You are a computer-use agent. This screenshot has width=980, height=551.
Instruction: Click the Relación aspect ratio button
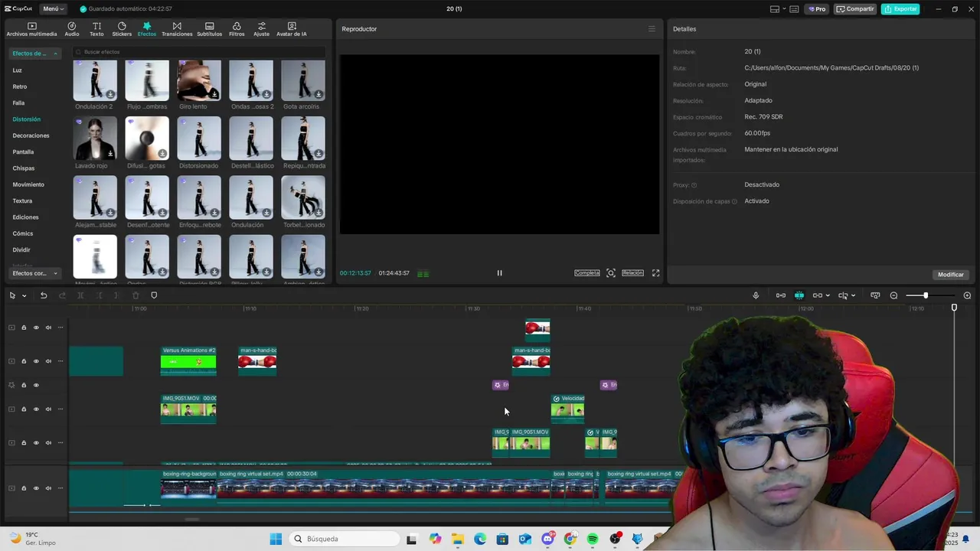click(632, 273)
